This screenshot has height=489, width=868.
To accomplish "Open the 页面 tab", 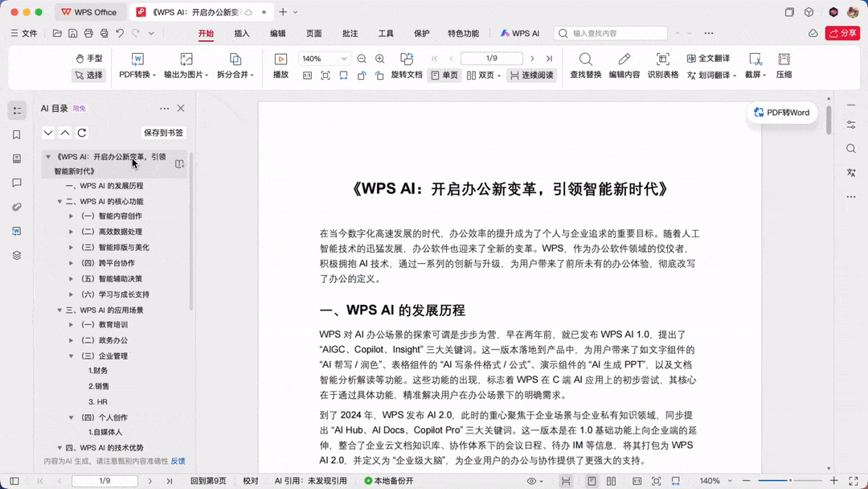I will 314,33.
